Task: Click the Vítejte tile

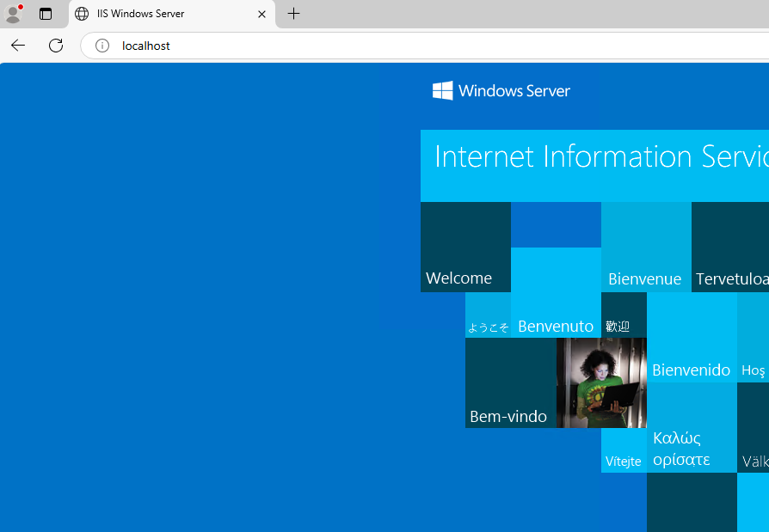Action: click(624, 450)
